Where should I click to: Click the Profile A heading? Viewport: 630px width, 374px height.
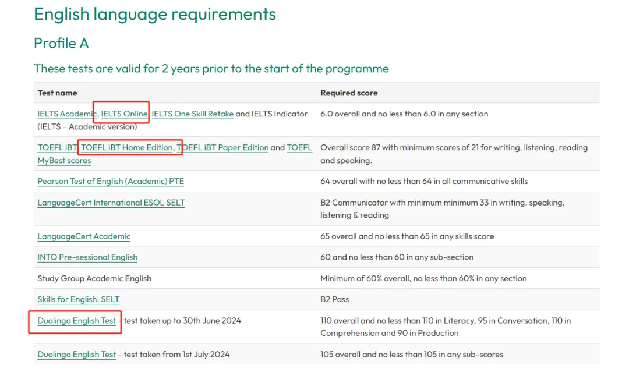(x=61, y=43)
